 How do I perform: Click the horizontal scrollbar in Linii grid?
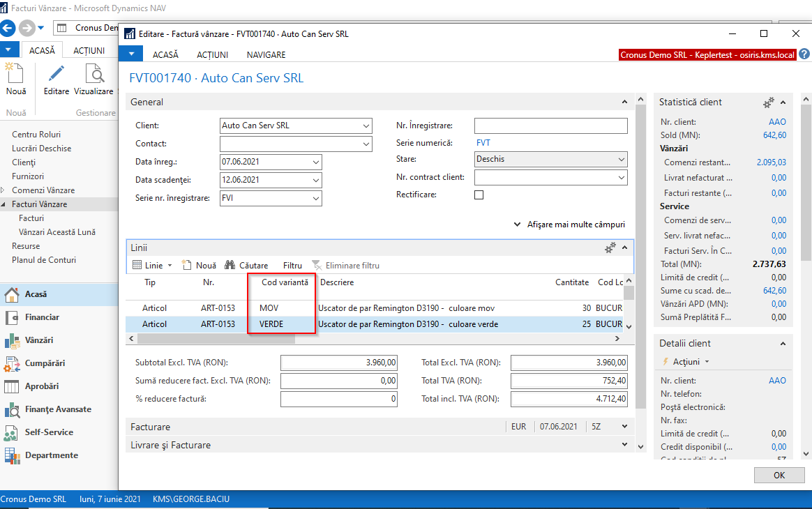tap(216, 338)
